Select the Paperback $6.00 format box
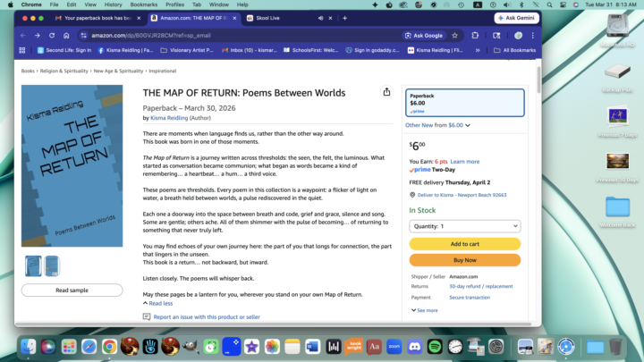The width and height of the screenshot is (644, 362). [464, 103]
